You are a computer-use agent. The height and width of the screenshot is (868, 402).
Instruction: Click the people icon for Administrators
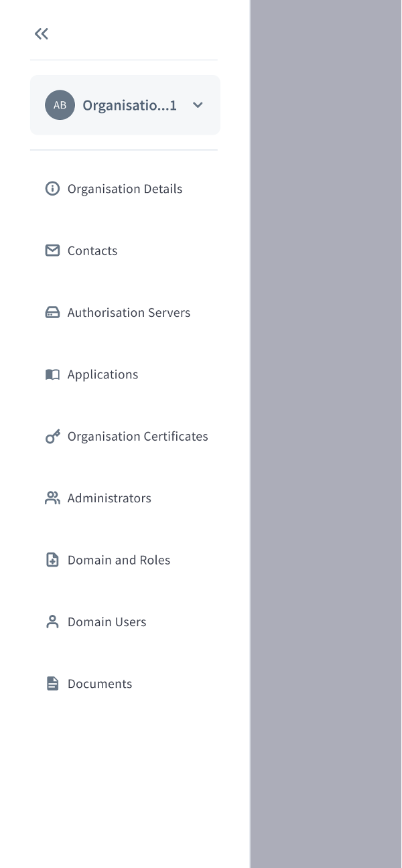point(52,498)
